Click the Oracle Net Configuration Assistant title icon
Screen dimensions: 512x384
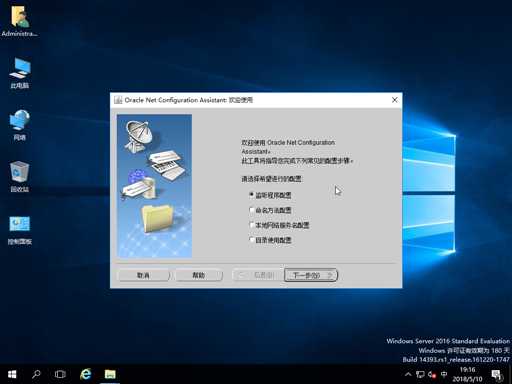118,100
